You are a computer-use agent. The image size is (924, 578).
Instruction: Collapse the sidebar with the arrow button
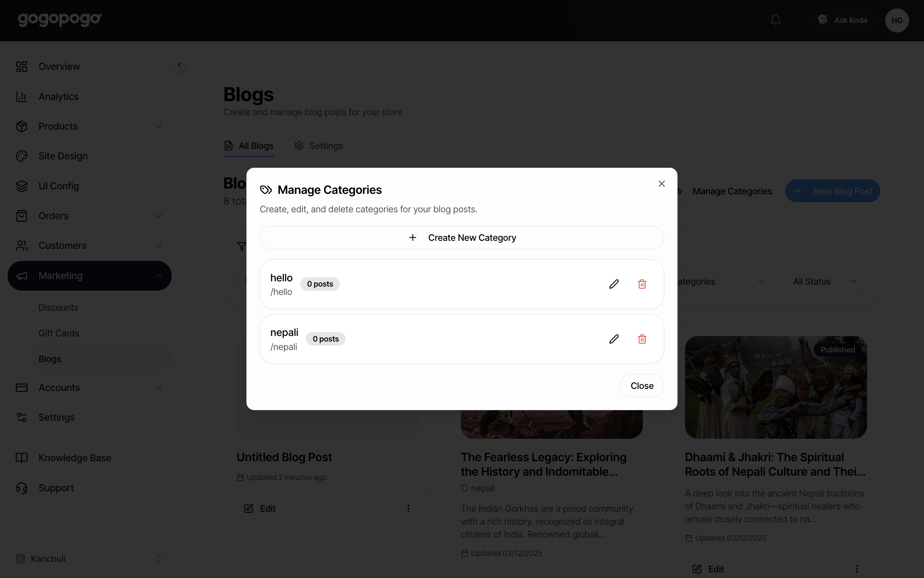pos(179,65)
